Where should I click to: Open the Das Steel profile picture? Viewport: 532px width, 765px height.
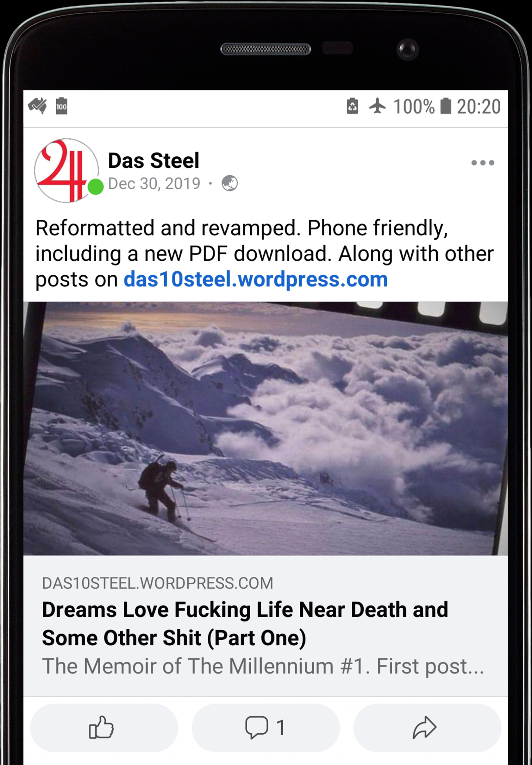67,171
